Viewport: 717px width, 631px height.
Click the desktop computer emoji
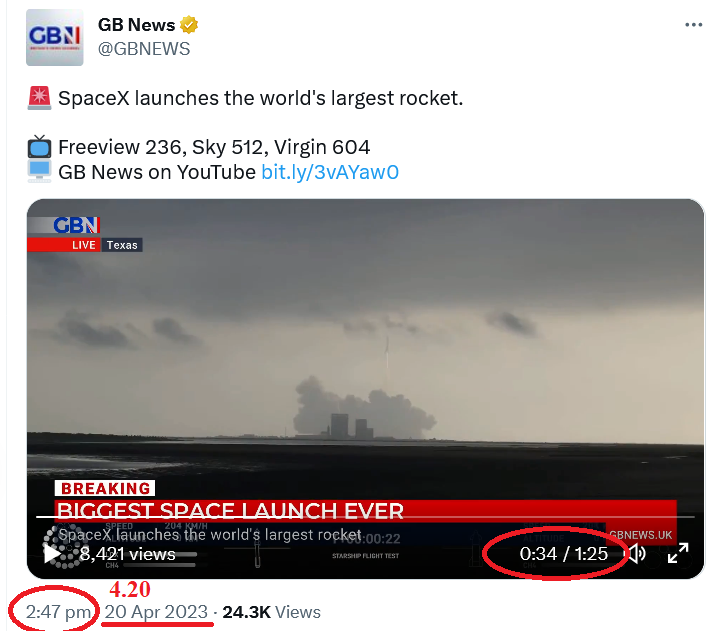[39, 172]
